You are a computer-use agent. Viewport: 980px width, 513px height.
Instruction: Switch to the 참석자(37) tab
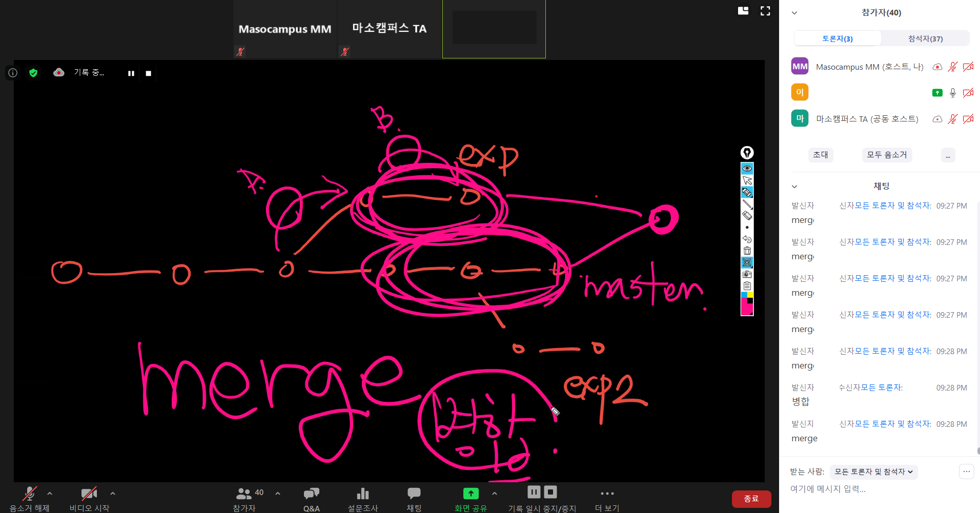coord(925,38)
